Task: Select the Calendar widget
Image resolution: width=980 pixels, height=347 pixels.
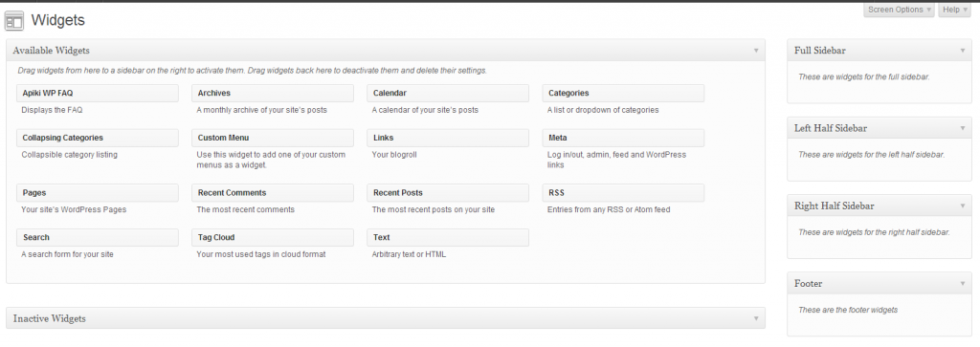Action: [x=448, y=93]
